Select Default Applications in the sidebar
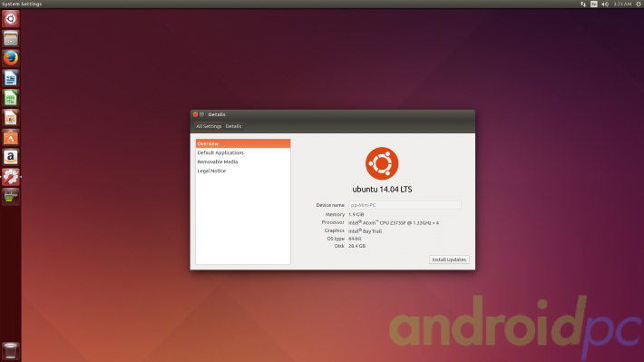This screenshot has width=644, height=362. click(x=243, y=152)
